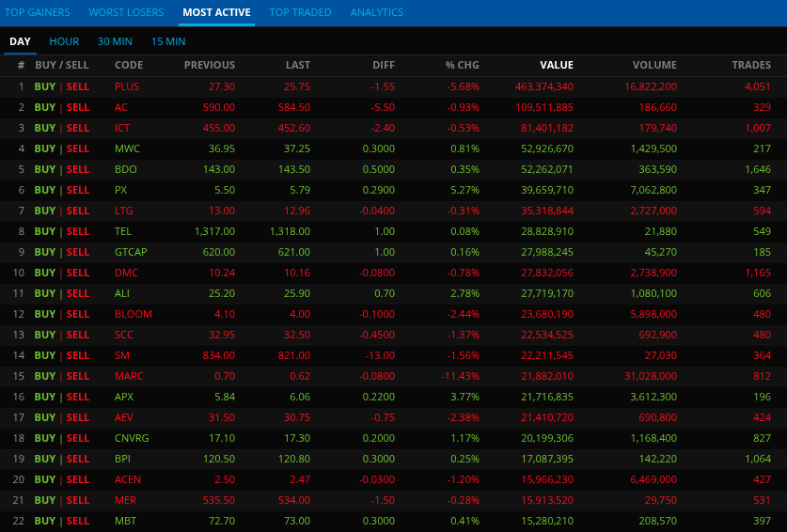
Task: Select TEL last price 1,318.00
Action: click(290, 231)
